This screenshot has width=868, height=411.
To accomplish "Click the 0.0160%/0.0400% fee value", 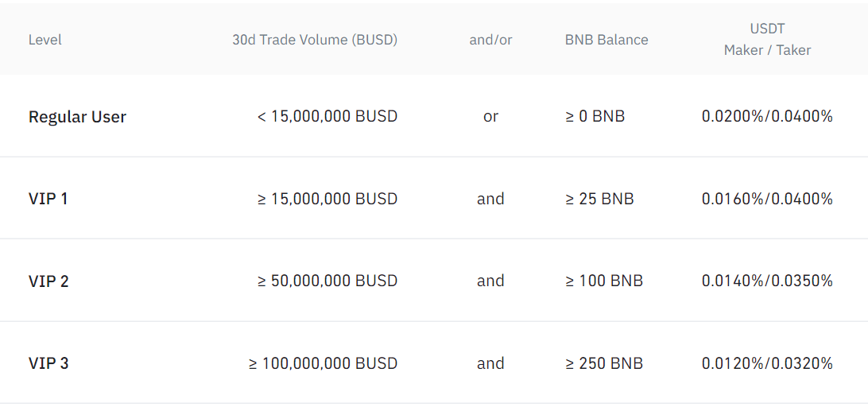I will pos(767,198).
